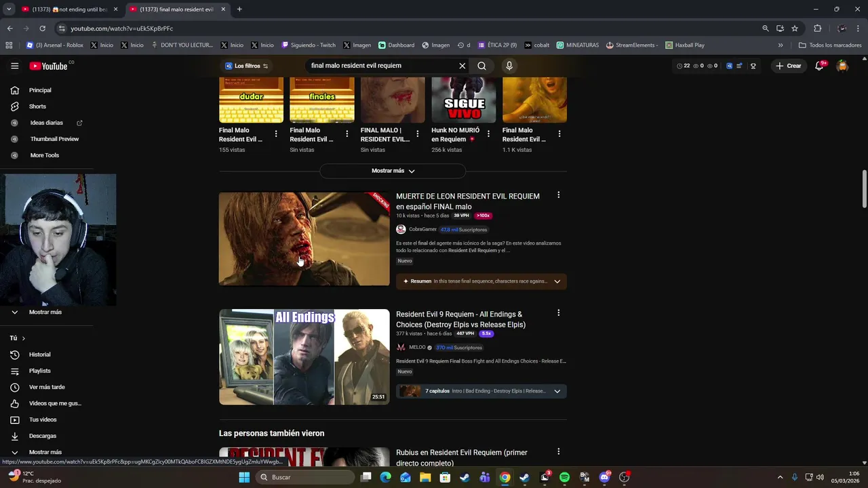
Task: Open Playlists in the sidebar
Action: [x=39, y=371]
